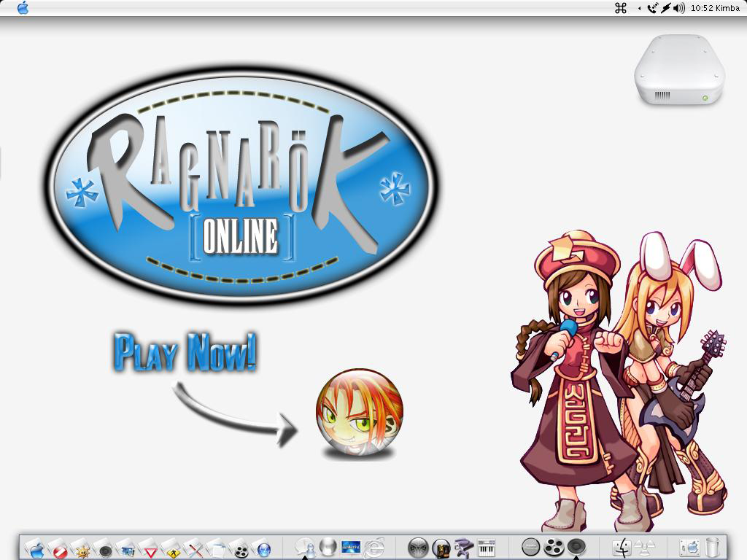Open the documents folder in dock
The height and width of the screenshot is (560, 747).
click(x=217, y=549)
